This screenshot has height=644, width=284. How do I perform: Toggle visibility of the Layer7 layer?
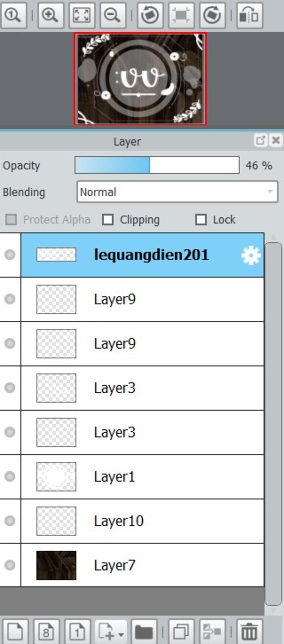click(10, 565)
